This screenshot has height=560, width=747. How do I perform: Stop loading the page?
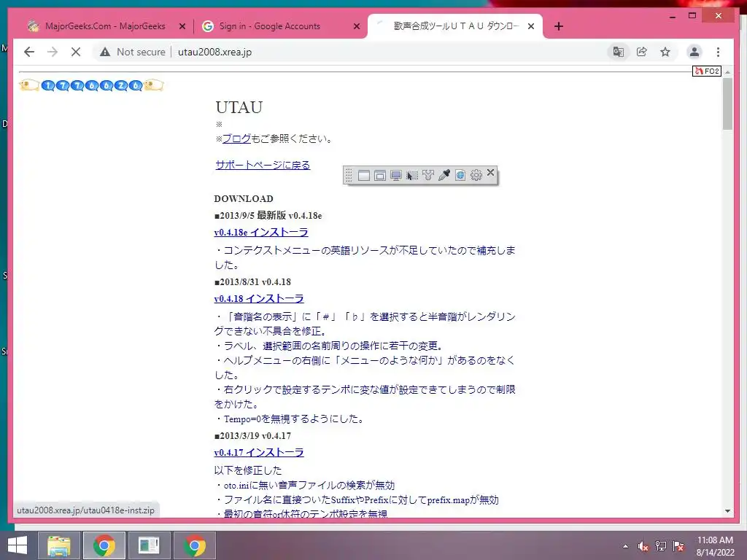76,52
